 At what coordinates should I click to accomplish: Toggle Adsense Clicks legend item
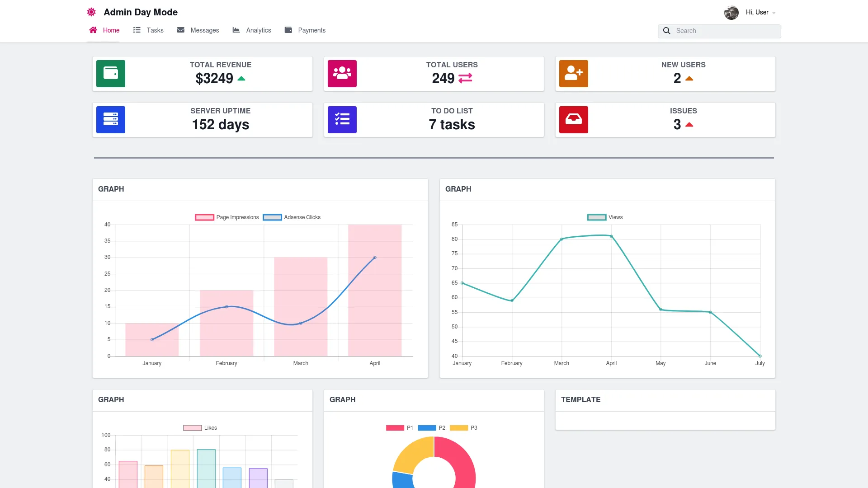[292, 217]
